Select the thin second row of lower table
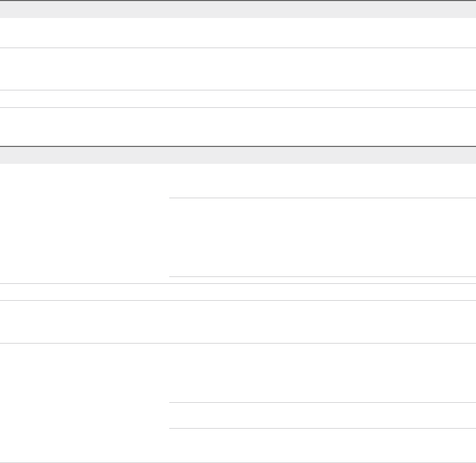The height and width of the screenshot is (463, 476). click(x=85, y=292)
